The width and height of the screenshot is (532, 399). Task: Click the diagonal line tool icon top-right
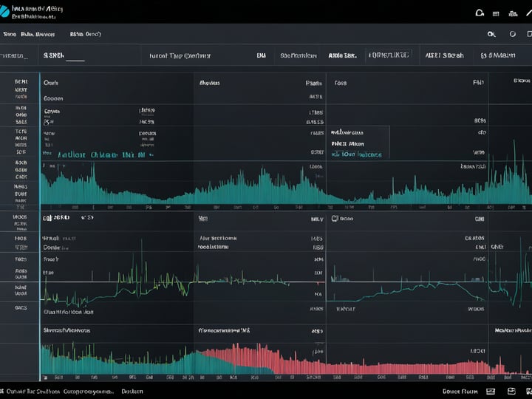click(x=529, y=13)
